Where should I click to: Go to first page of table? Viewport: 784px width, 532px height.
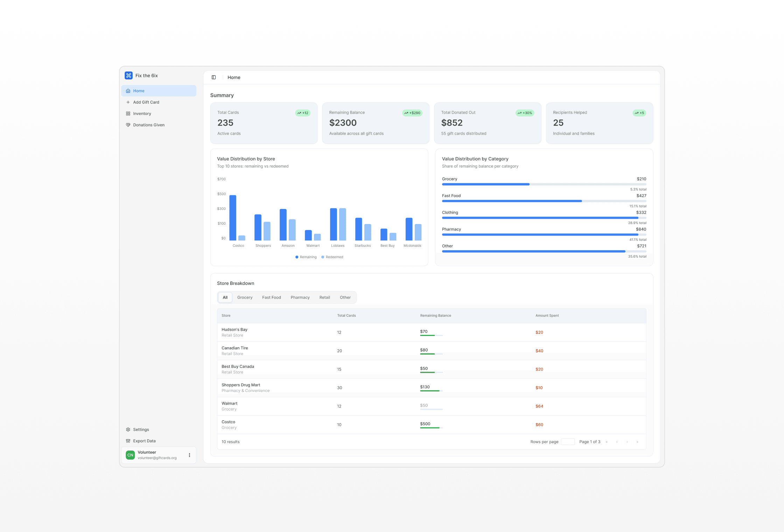[607, 442]
